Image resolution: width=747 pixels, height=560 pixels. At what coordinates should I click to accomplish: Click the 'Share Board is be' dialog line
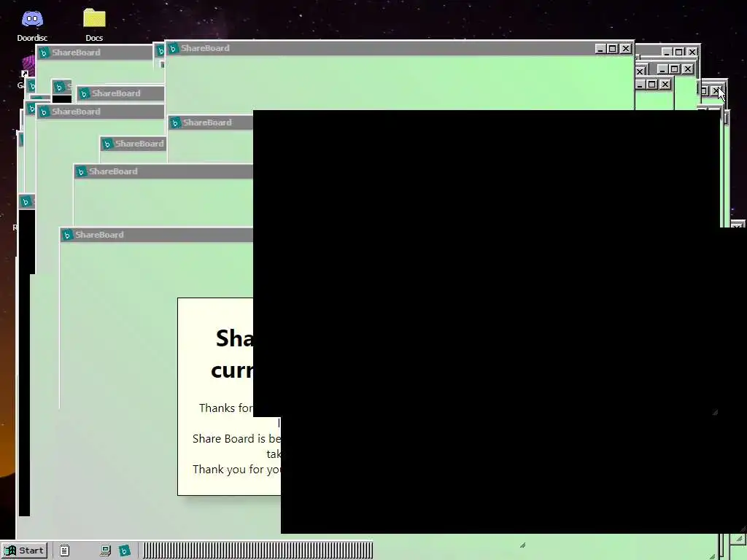(237, 438)
